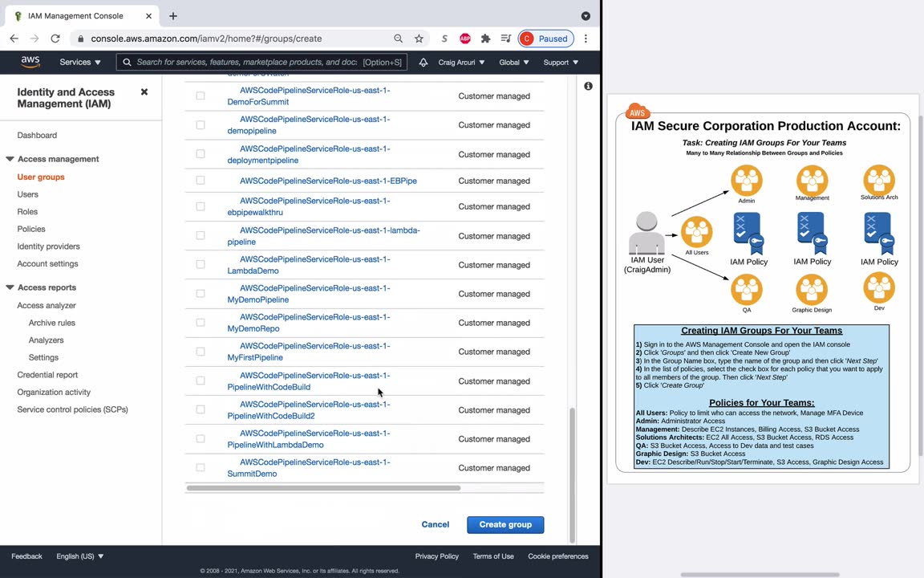Check the box for AWSCodePipelineServiceRole-us-east-1-demopipeline
This screenshot has width=924, height=578.
coord(201,125)
